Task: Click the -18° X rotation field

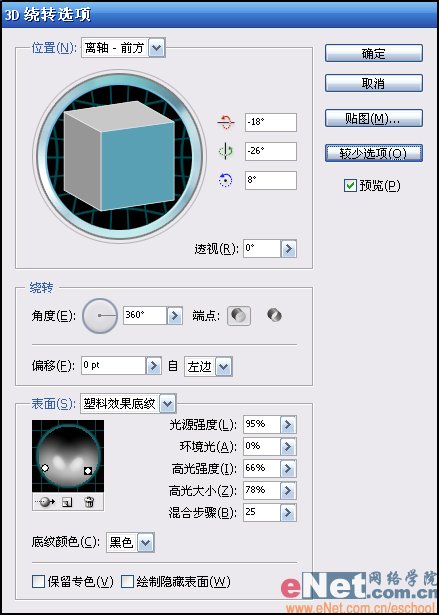Action: coord(271,122)
